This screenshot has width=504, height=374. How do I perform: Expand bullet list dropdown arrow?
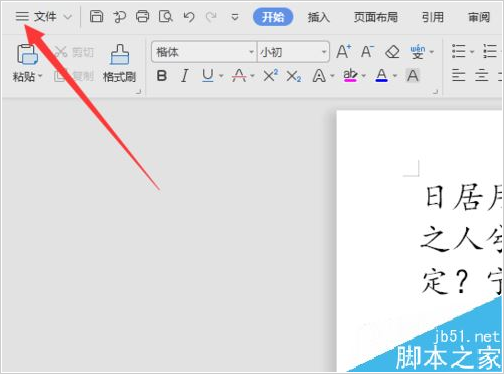pyautogui.click(x=472, y=52)
